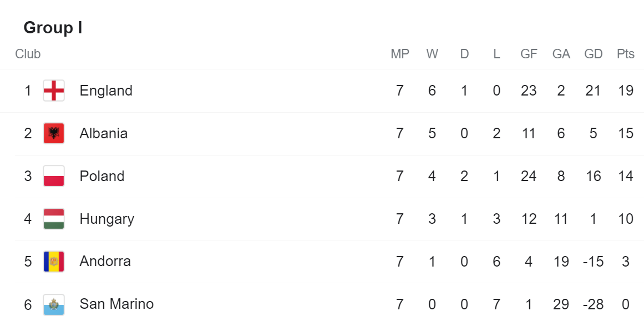Screen dimensions: 644x321
Task: Click the GF column header
Action: (529, 54)
